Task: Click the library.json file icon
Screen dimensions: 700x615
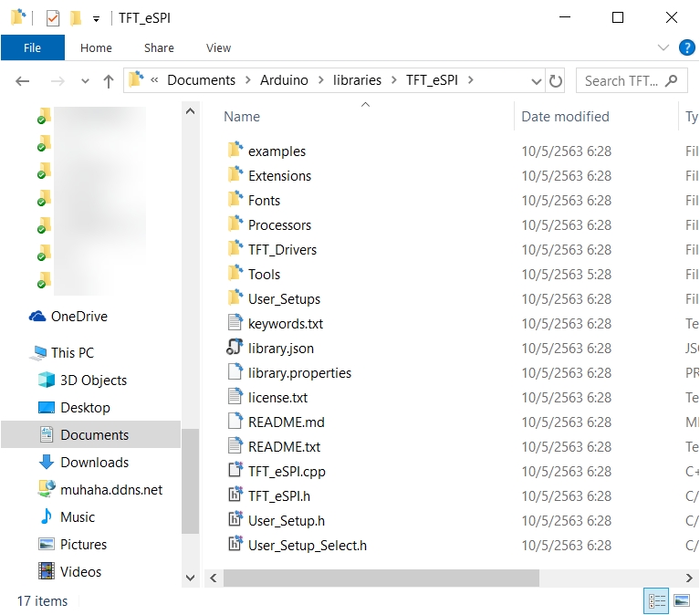Action: [x=235, y=348]
